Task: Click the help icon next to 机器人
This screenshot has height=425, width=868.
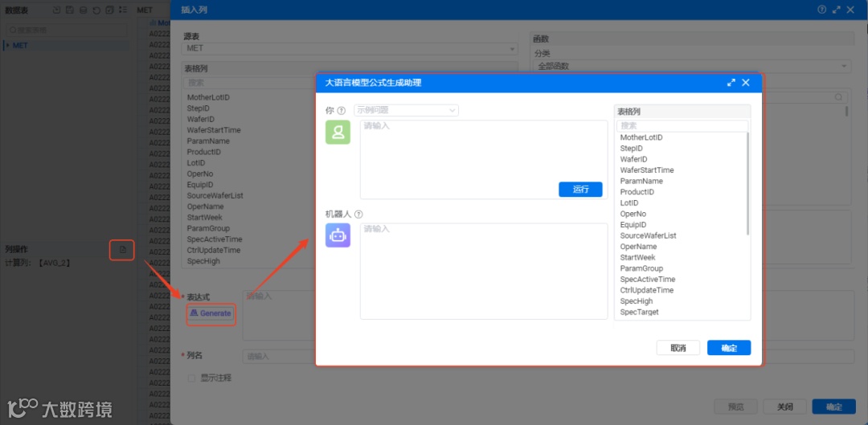Action: pos(358,215)
